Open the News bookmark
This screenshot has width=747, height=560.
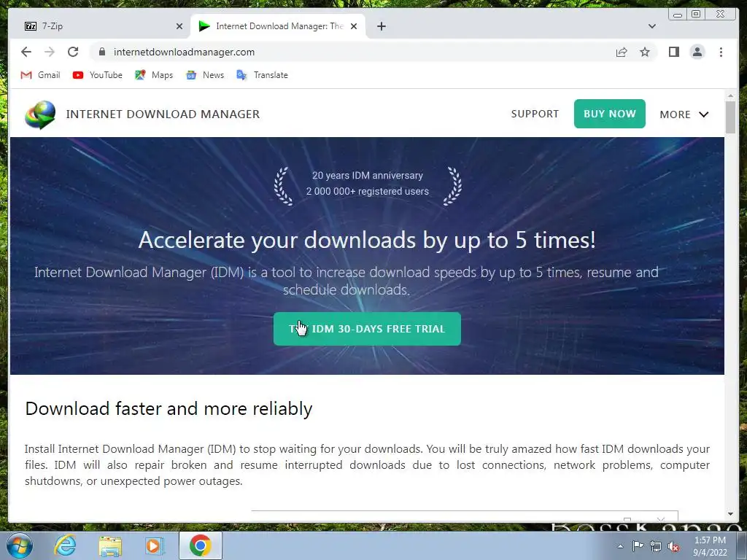point(205,75)
